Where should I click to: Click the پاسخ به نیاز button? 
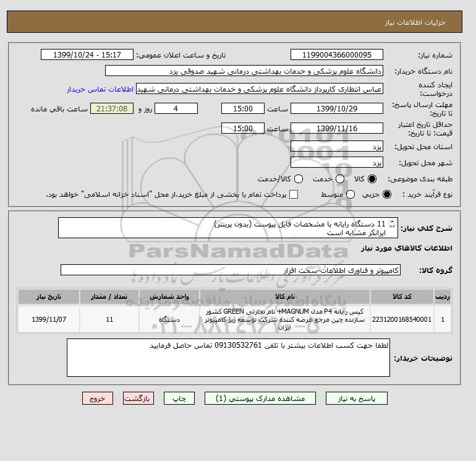pos(357,399)
